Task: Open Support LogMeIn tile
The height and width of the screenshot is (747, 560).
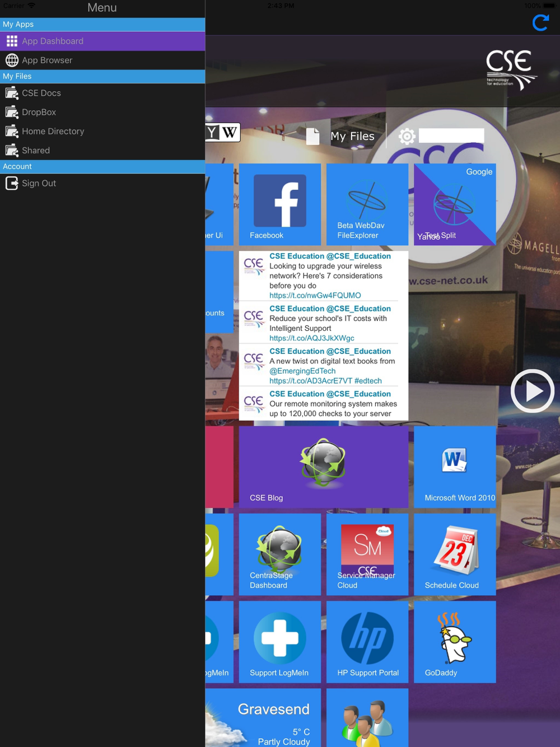Action: tap(279, 641)
